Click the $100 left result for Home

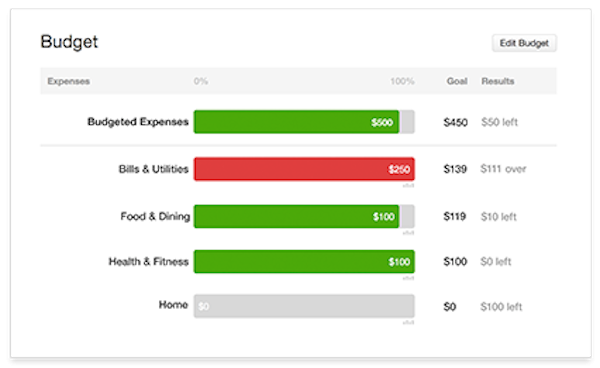pyautogui.click(x=501, y=307)
